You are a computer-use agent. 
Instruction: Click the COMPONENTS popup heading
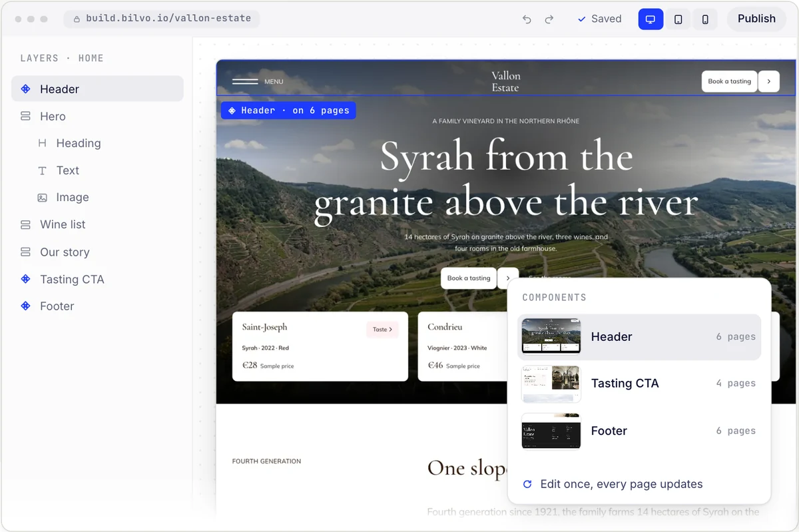pos(554,298)
